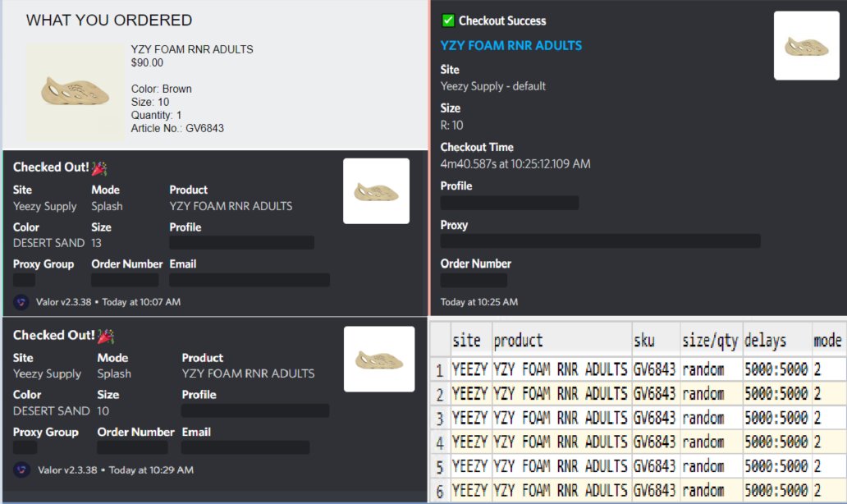Select the 'size/qty' column header
Viewport: 847px width, 504px height.
tap(711, 341)
